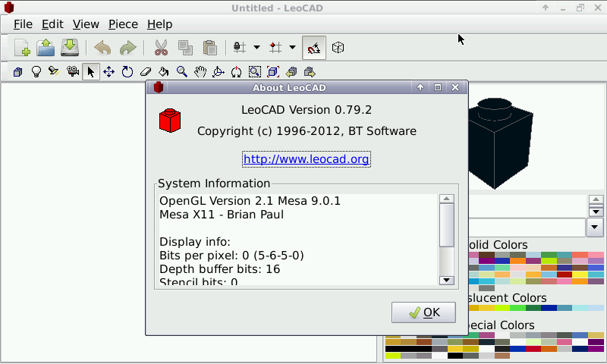Open the move snap options dropdown arrow

pyautogui.click(x=292, y=48)
